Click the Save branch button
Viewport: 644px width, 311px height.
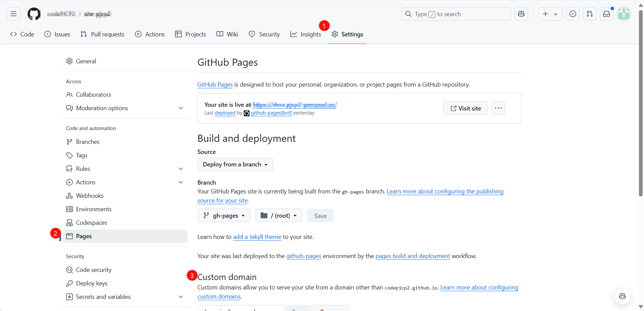(320, 216)
